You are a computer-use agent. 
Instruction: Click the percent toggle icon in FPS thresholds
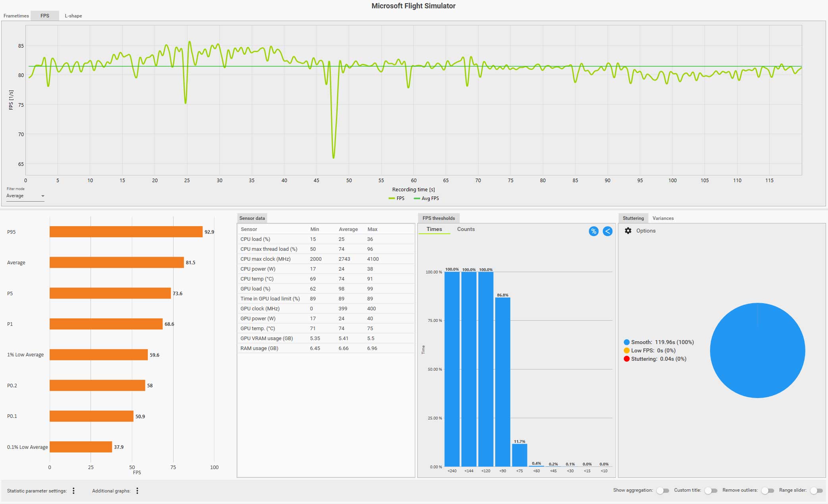click(593, 231)
